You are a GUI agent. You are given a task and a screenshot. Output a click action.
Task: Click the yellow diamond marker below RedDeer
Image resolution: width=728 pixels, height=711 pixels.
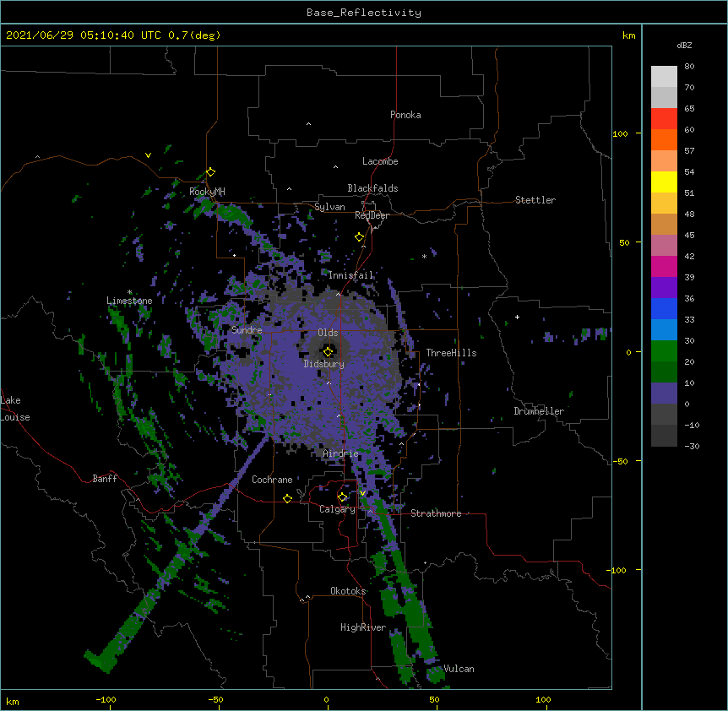(359, 237)
